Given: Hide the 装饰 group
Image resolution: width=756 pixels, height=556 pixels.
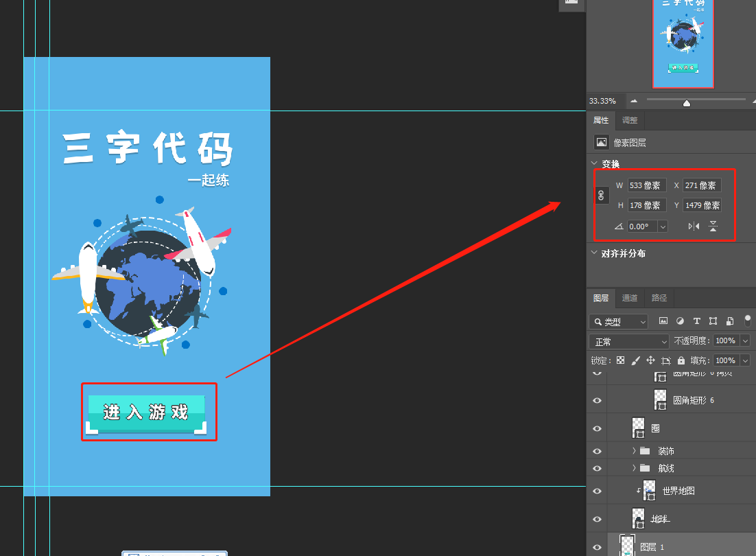Looking at the screenshot, I should [597, 451].
